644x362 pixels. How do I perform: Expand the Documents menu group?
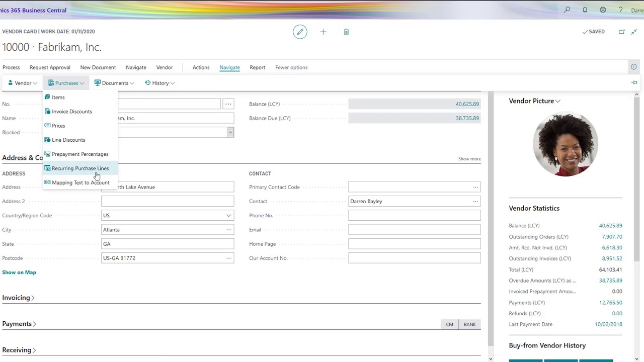pos(114,83)
